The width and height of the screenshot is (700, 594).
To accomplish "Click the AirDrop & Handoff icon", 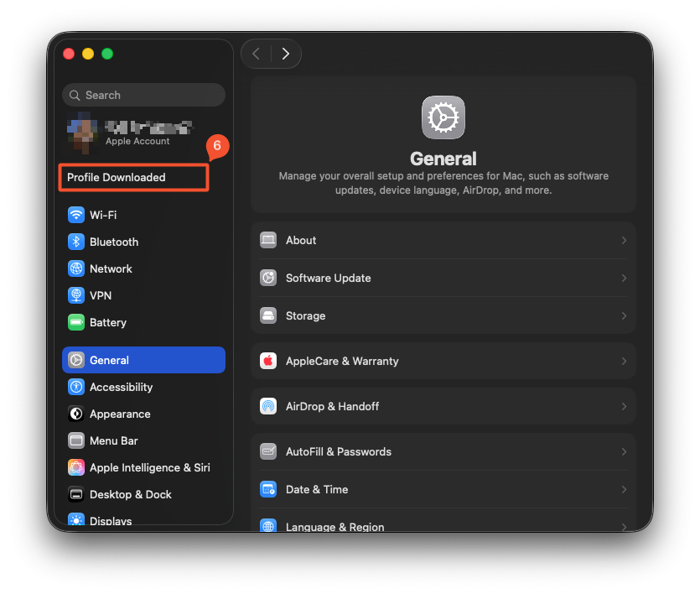I will [268, 406].
